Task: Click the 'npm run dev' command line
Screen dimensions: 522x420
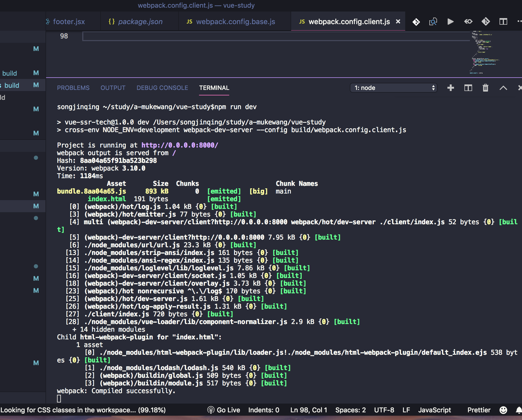Action: [157, 107]
